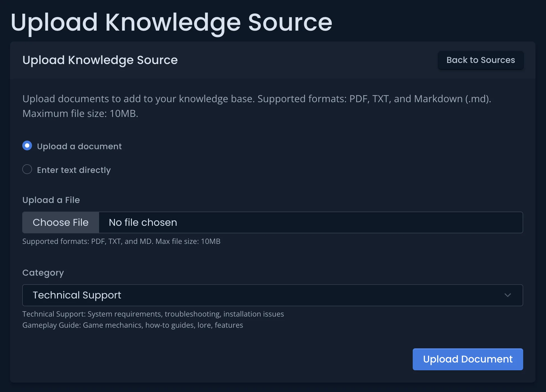The height and width of the screenshot is (392, 546).
Task: Open the Category dropdown showing Technical Support
Action: pos(272,295)
